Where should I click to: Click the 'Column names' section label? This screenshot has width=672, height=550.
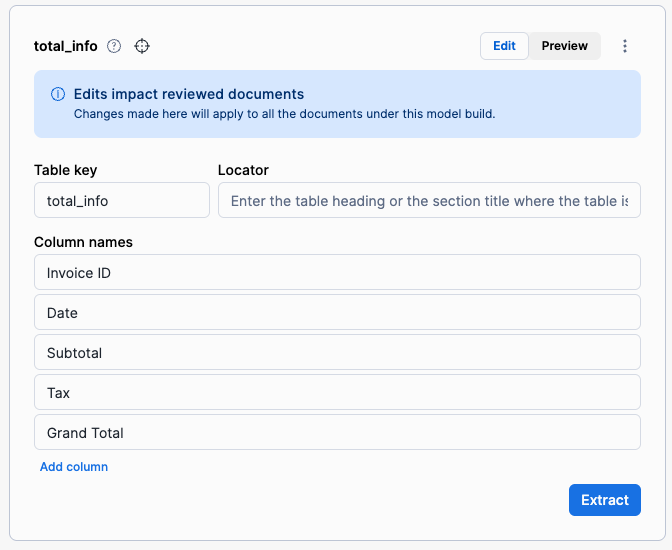(x=83, y=242)
